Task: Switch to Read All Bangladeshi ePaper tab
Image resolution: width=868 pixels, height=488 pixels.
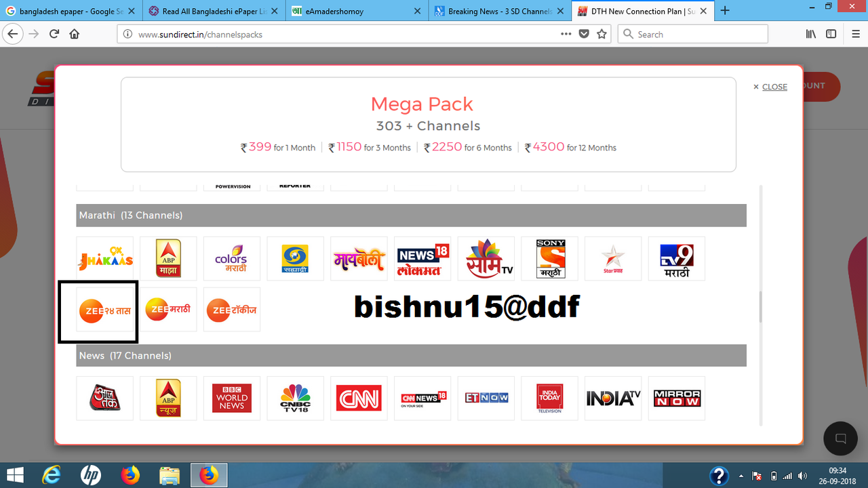Action: coord(214,11)
